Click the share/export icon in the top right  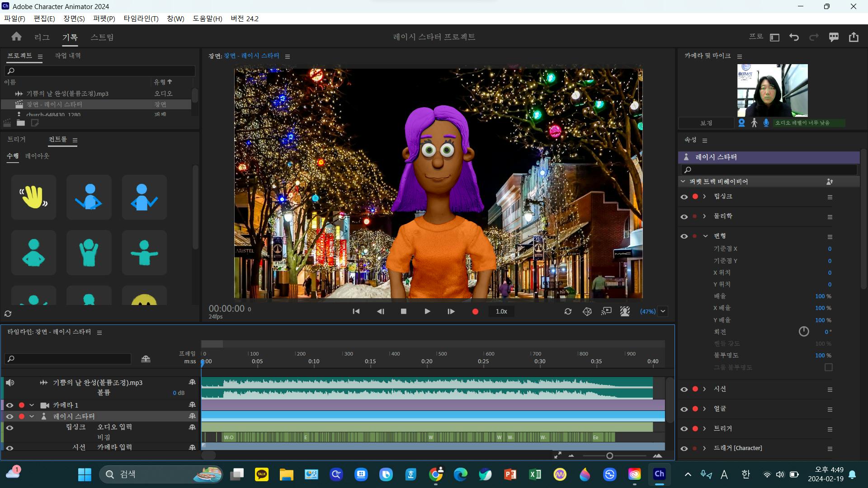854,37
